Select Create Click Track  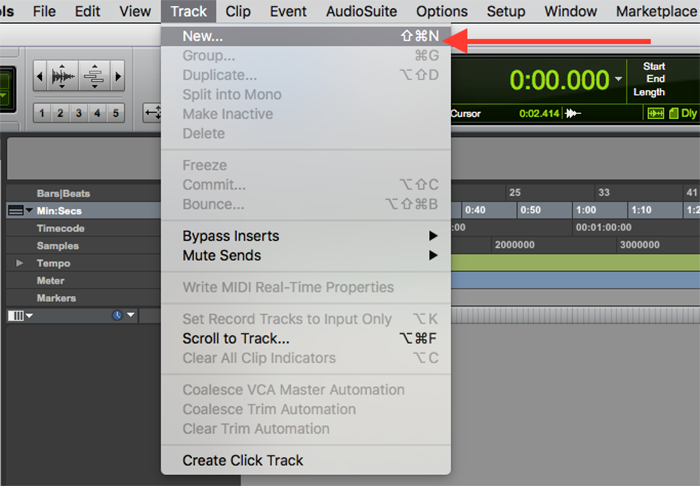point(243,460)
